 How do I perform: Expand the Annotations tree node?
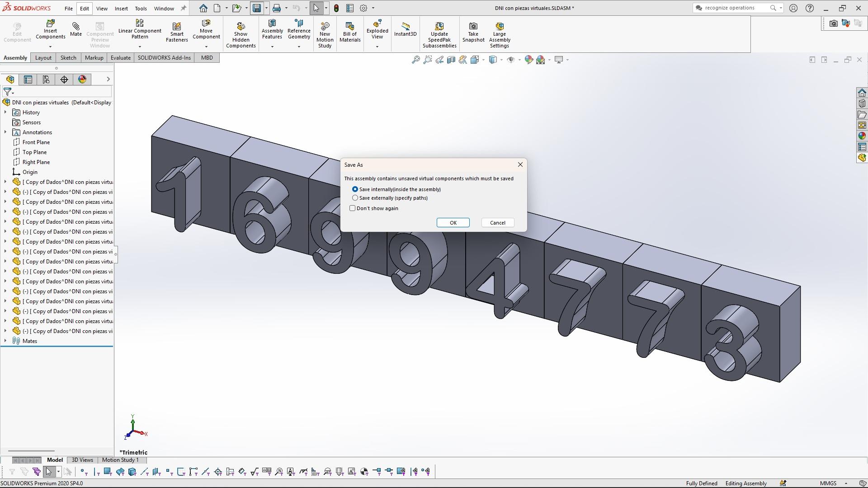pyautogui.click(x=5, y=132)
